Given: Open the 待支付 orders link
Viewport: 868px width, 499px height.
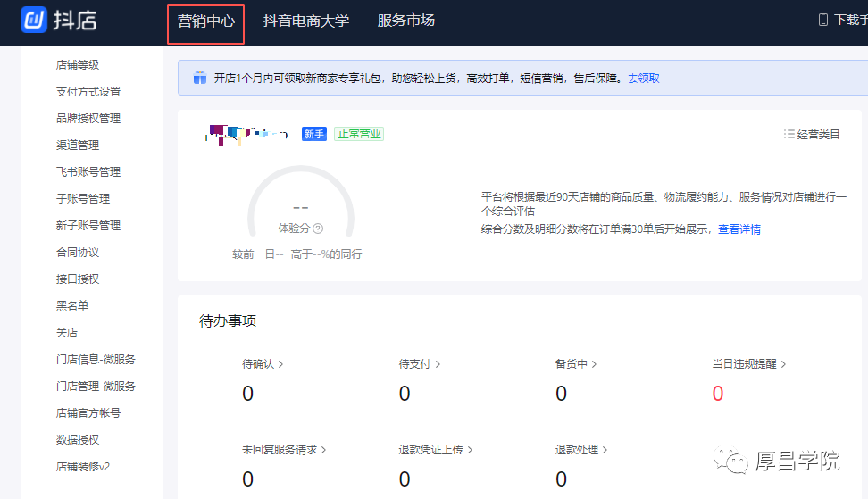Looking at the screenshot, I should coord(419,364).
